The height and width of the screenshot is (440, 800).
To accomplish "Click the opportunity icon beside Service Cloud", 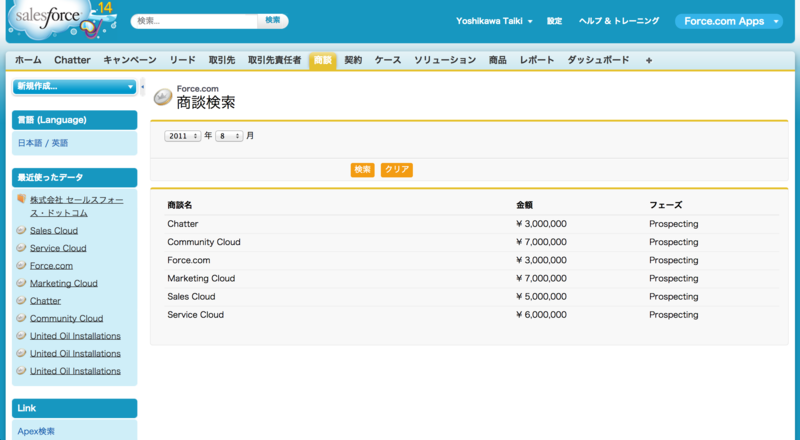I will tap(21, 248).
